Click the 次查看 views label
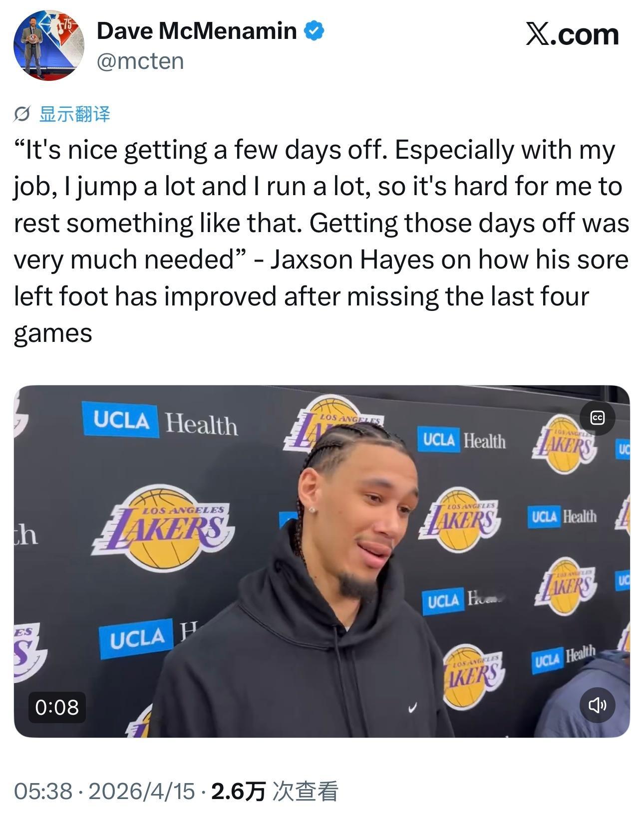644x822 pixels. pyautogui.click(x=306, y=791)
